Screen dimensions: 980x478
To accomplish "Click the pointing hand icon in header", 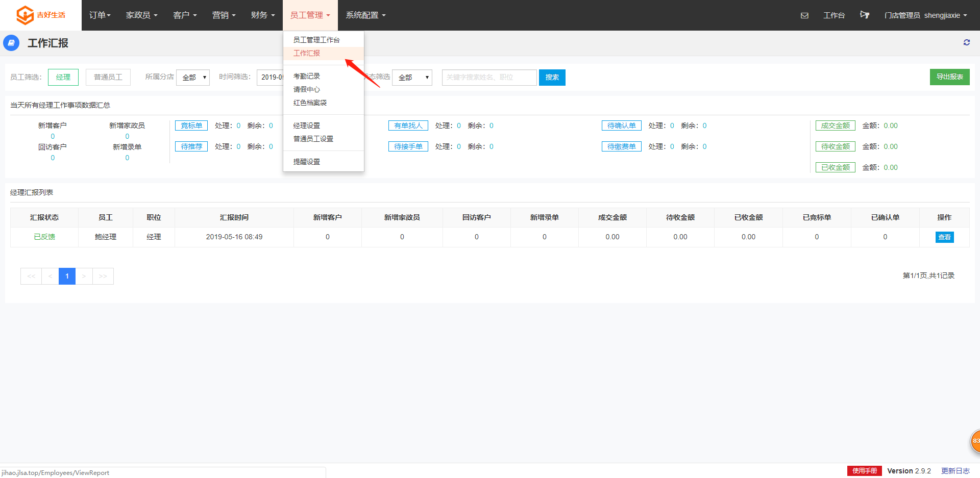I will point(864,15).
